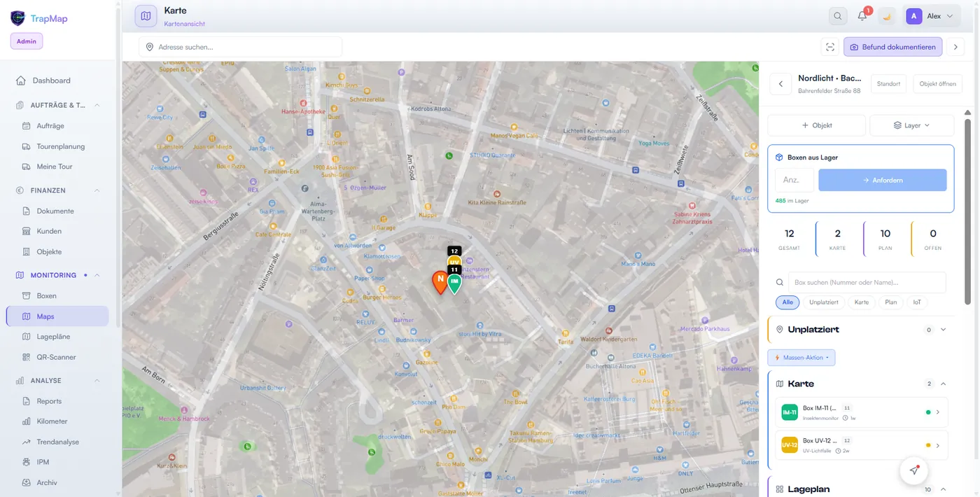Click the fullscreen scan icon

pos(830,47)
